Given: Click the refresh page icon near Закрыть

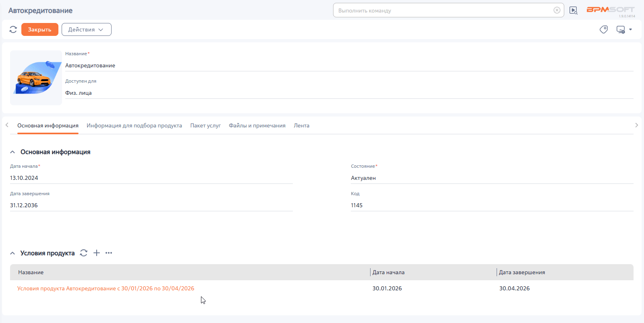Looking at the screenshot, I should tap(13, 29).
